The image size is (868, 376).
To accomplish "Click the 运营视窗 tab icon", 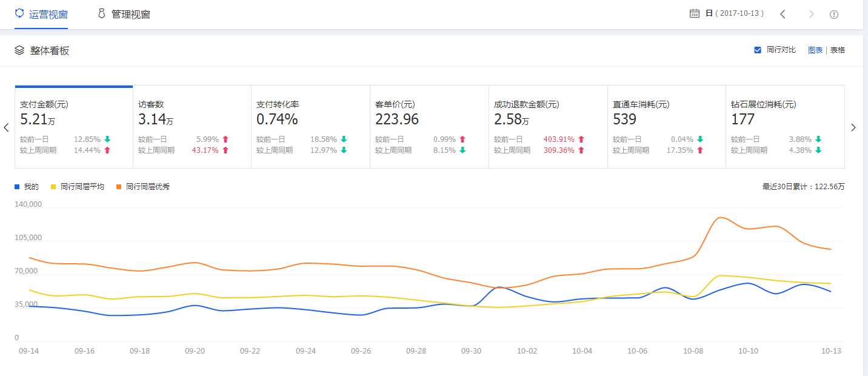I will (x=19, y=13).
